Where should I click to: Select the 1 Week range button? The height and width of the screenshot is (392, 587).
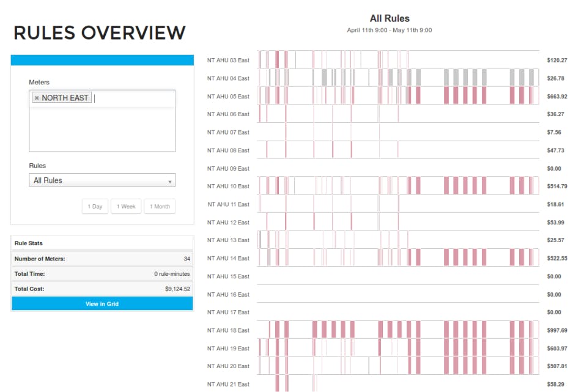click(x=126, y=206)
